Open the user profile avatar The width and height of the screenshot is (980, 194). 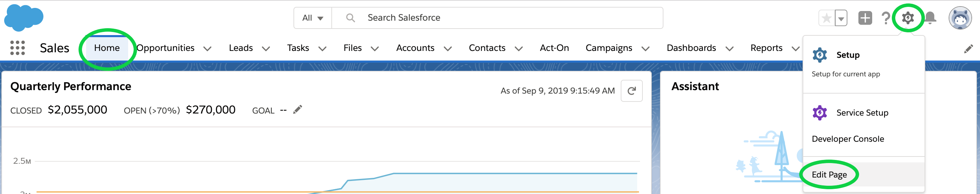[x=960, y=18]
